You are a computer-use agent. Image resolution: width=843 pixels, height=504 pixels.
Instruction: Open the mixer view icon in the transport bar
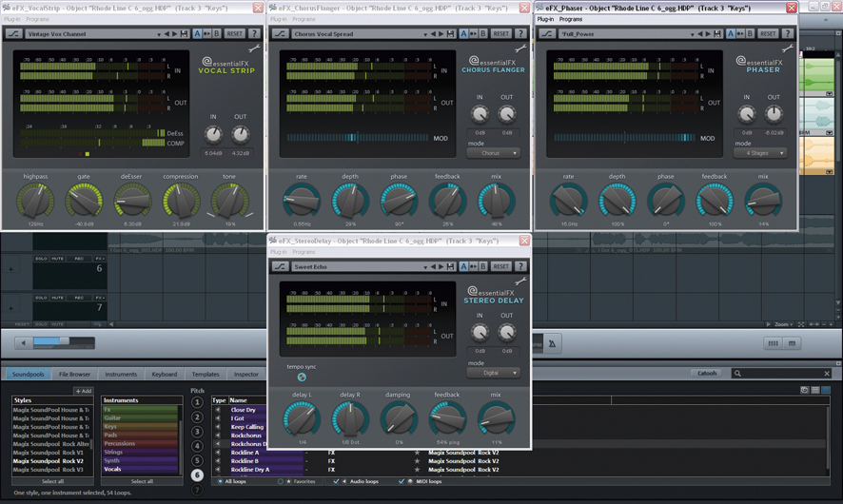pos(774,343)
